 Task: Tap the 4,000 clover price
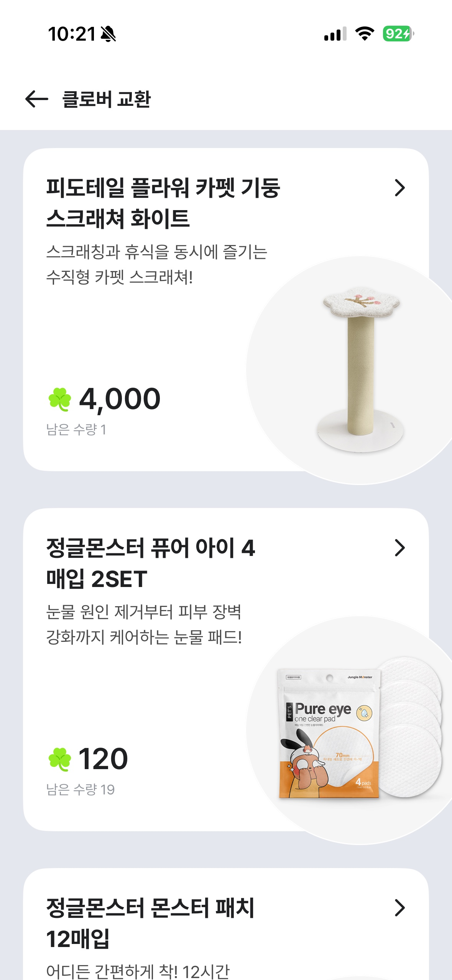click(x=120, y=399)
